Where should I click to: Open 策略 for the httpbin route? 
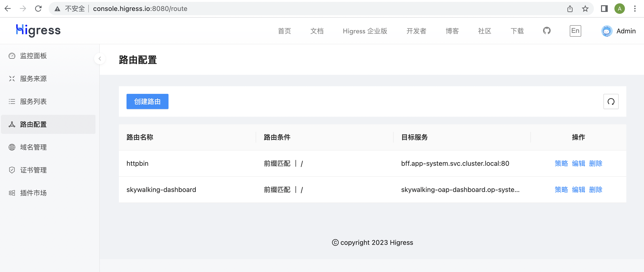pyautogui.click(x=561, y=163)
